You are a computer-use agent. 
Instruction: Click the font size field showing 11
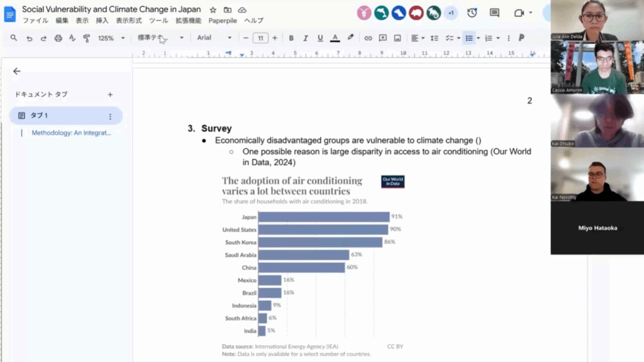coord(260,38)
